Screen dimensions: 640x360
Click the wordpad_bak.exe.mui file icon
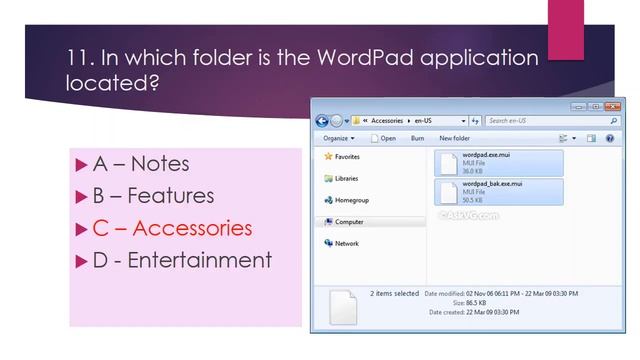click(x=449, y=192)
